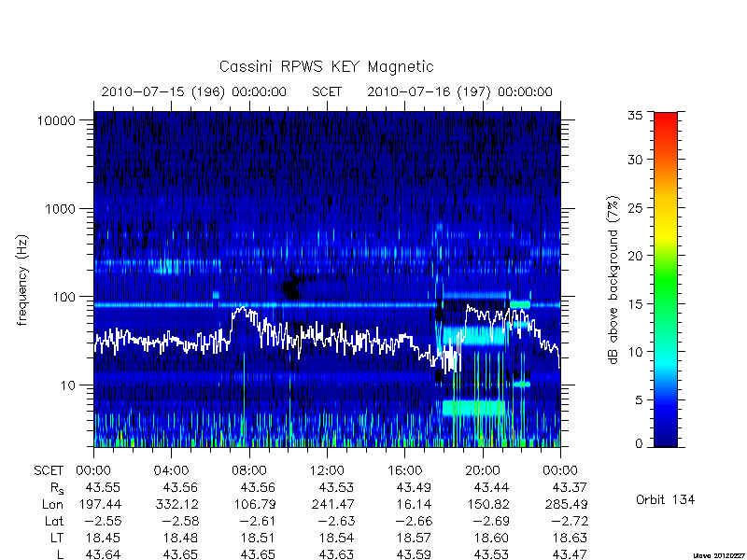
Task: Click the cyan band near 5 Hz at 20:00
Action: pos(474,408)
